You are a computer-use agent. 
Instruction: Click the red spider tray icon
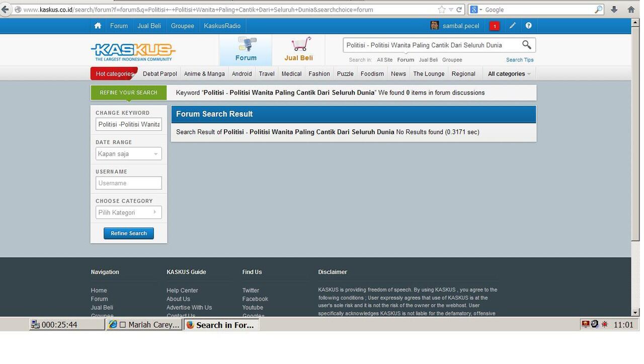click(604, 325)
